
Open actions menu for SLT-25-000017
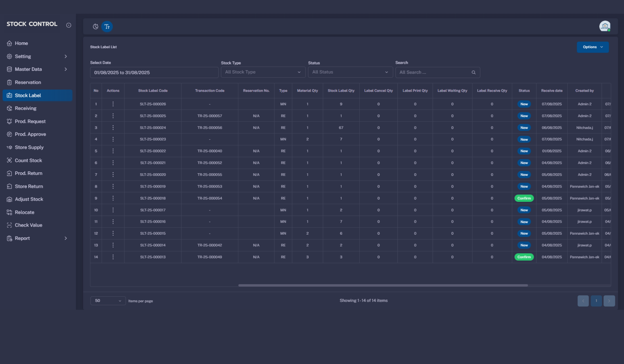coord(113,210)
